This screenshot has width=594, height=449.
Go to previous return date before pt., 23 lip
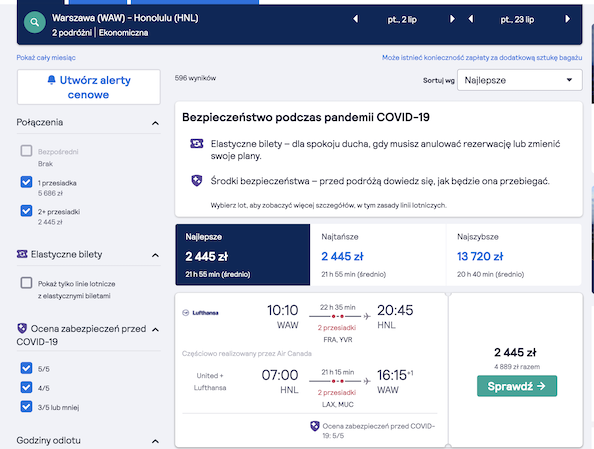[x=471, y=19]
